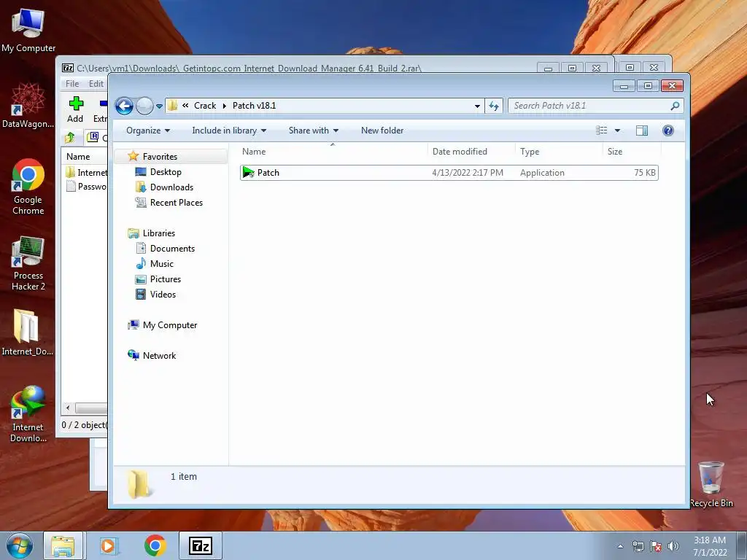Select the Patch application file

449,173
